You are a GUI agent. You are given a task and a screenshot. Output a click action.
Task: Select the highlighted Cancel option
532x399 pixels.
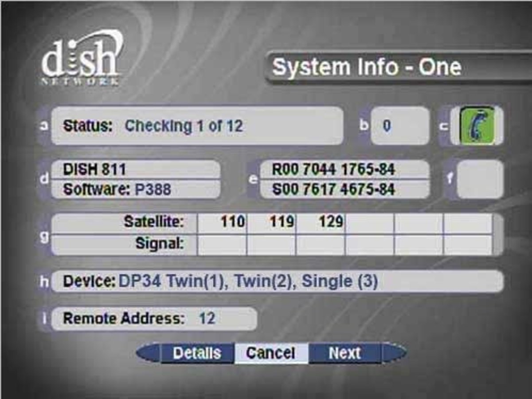(270, 353)
